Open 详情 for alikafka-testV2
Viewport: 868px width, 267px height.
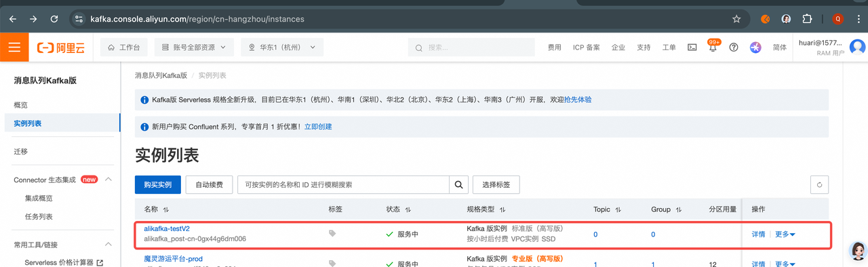tap(758, 234)
